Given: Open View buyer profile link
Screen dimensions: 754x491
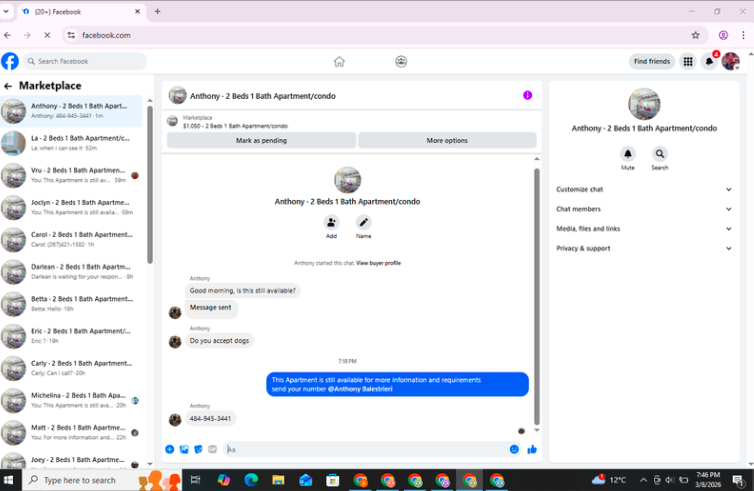Looking at the screenshot, I should tap(378, 263).
